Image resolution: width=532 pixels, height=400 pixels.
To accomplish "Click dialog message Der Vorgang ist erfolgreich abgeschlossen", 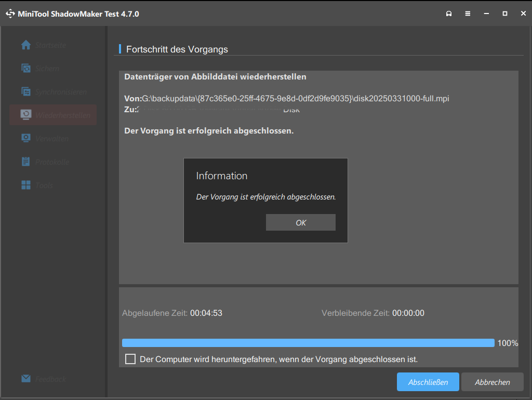I will 266,197.
